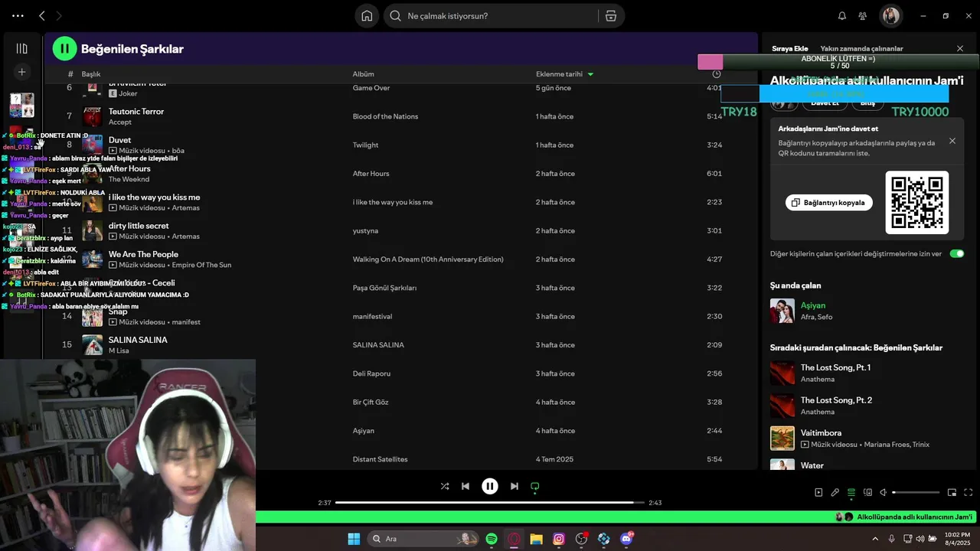The width and height of the screenshot is (980, 551).
Task: Open the notifications bell
Action: 842,16
